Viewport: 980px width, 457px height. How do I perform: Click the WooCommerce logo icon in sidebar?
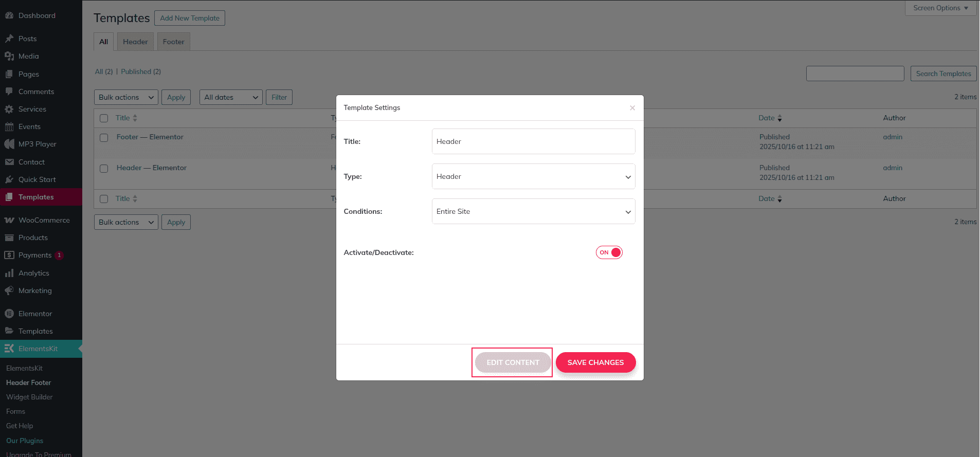point(9,220)
